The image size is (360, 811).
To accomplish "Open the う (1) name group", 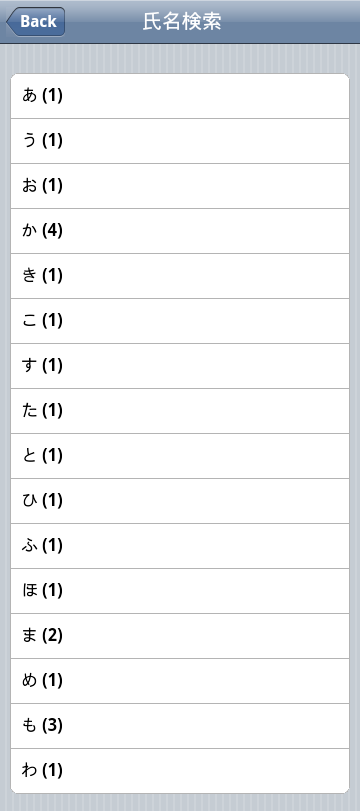I will point(180,141).
